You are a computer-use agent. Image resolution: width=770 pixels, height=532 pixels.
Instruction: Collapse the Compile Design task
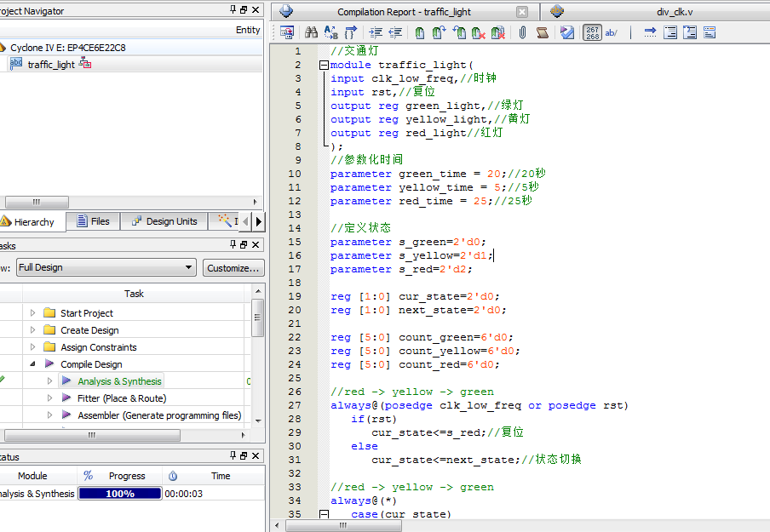(x=33, y=363)
